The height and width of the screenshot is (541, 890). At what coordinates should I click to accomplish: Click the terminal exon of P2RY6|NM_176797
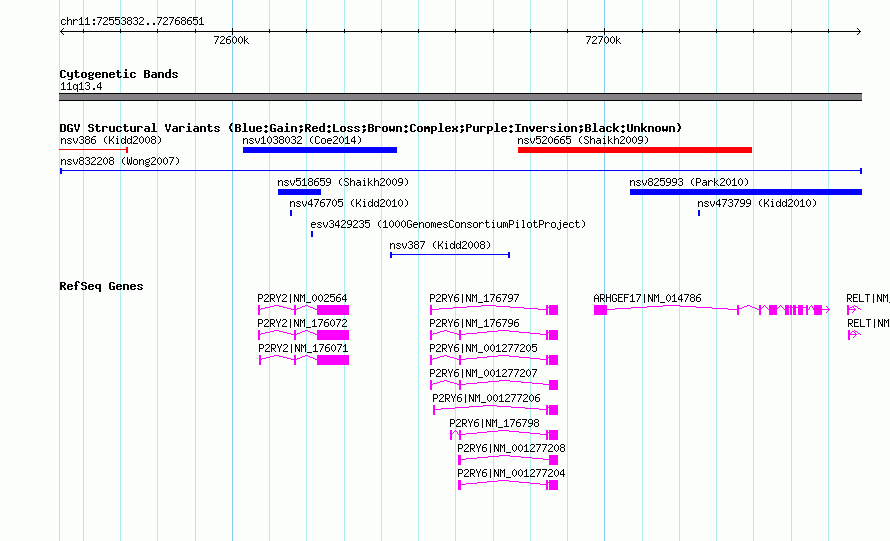(553, 310)
